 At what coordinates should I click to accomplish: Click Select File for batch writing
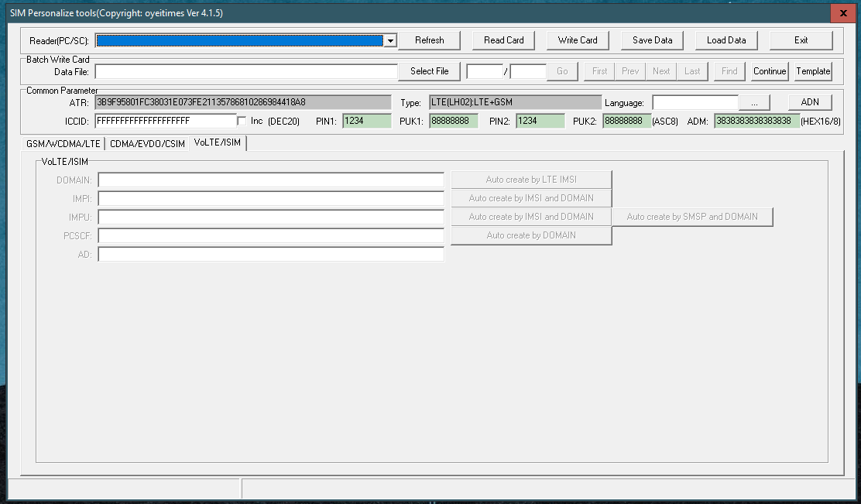tap(429, 70)
